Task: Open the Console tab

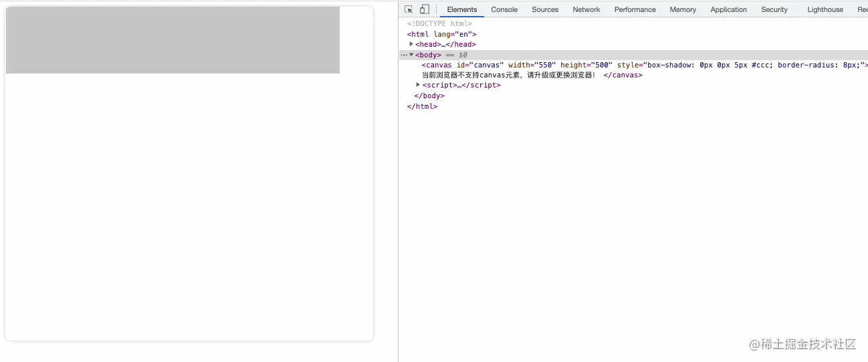Action: [x=504, y=9]
